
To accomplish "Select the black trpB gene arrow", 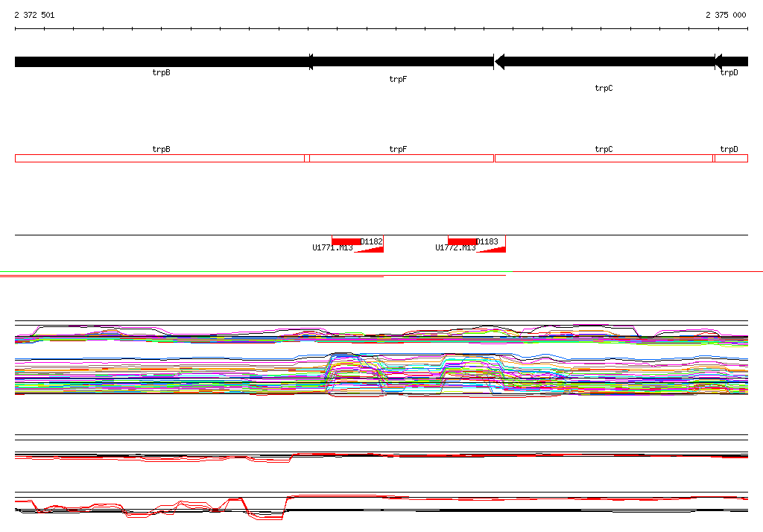I will coord(163,62).
